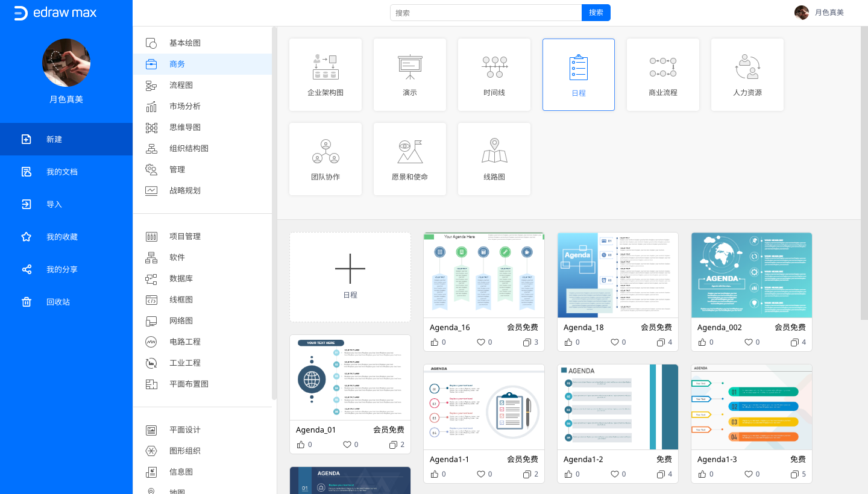Toggle heart favorite on Agenda_01
Image resolution: width=868 pixels, height=494 pixels.
pyautogui.click(x=347, y=445)
